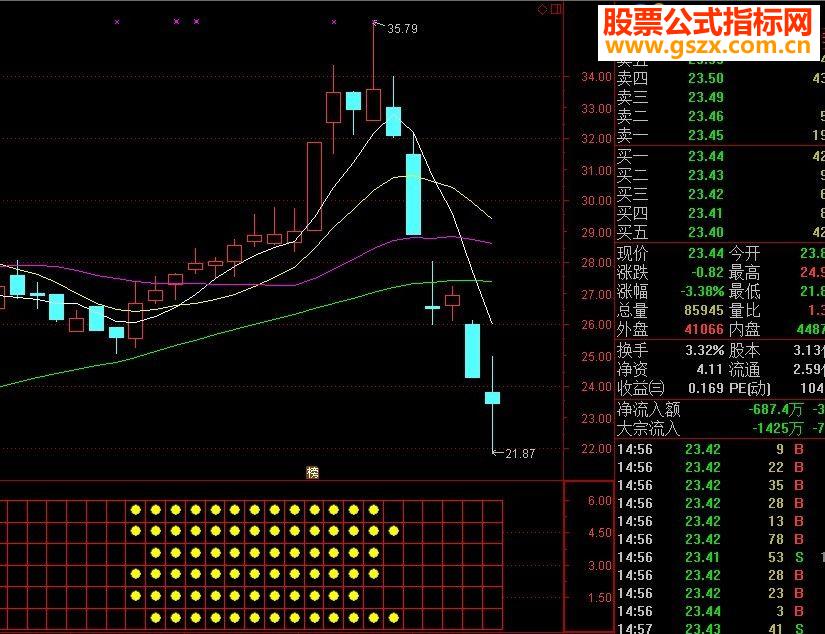Select the 涨跌 value -0.82
Viewport: 825px width, 634px height.
[x=707, y=273]
